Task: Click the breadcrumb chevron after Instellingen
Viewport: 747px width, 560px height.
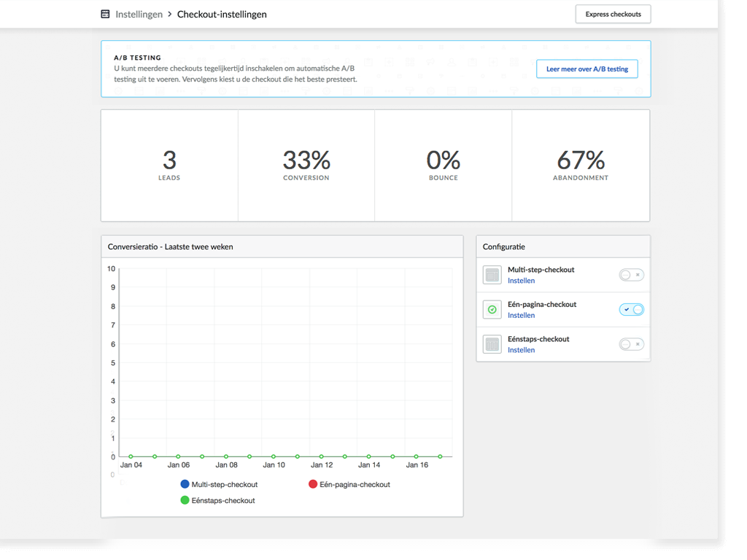Action: (169, 15)
